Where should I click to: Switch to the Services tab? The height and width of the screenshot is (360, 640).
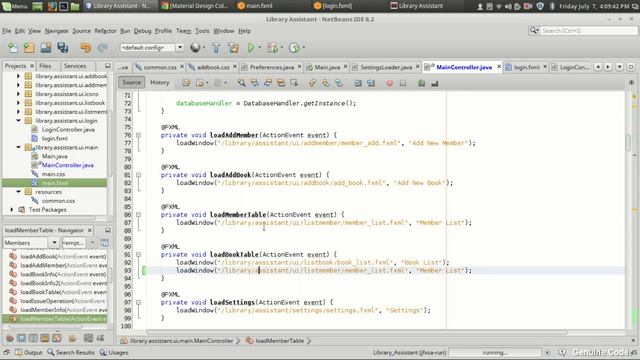(x=75, y=66)
